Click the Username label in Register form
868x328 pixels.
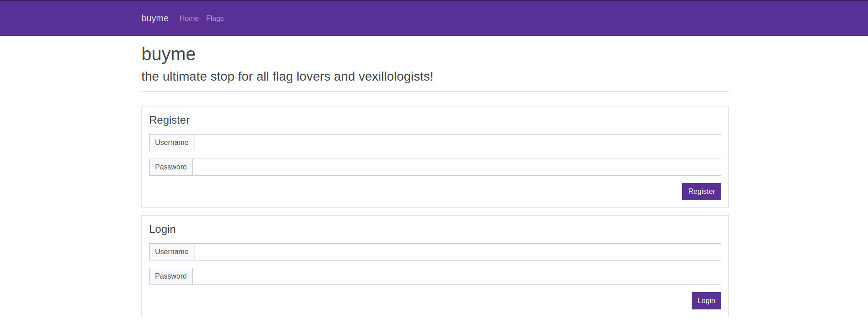coord(172,143)
